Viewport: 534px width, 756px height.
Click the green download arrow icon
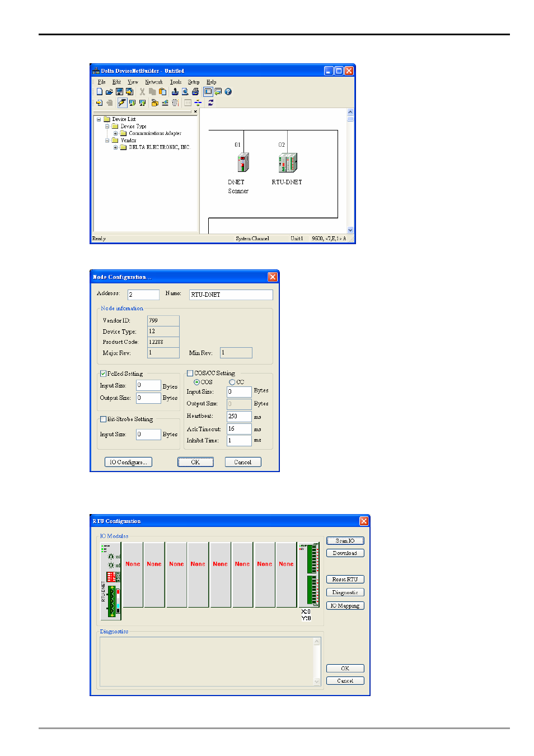[133, 102]
